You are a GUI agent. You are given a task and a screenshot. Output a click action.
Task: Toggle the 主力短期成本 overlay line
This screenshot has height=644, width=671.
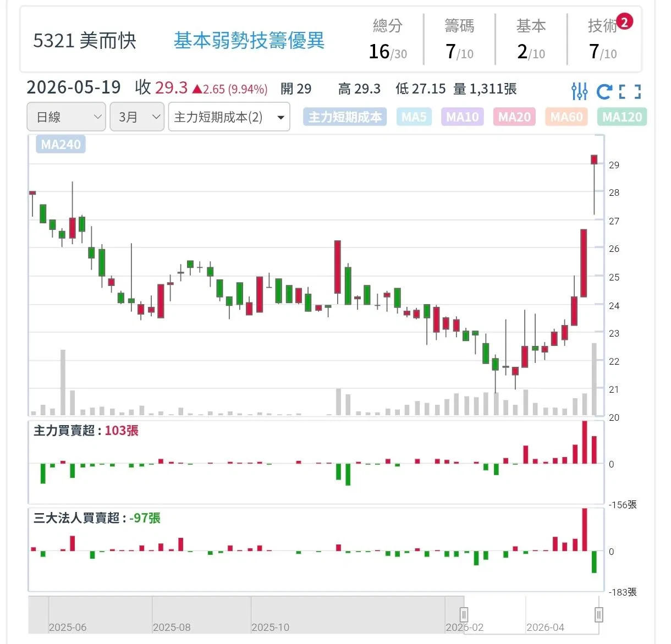tap(345, 117)
